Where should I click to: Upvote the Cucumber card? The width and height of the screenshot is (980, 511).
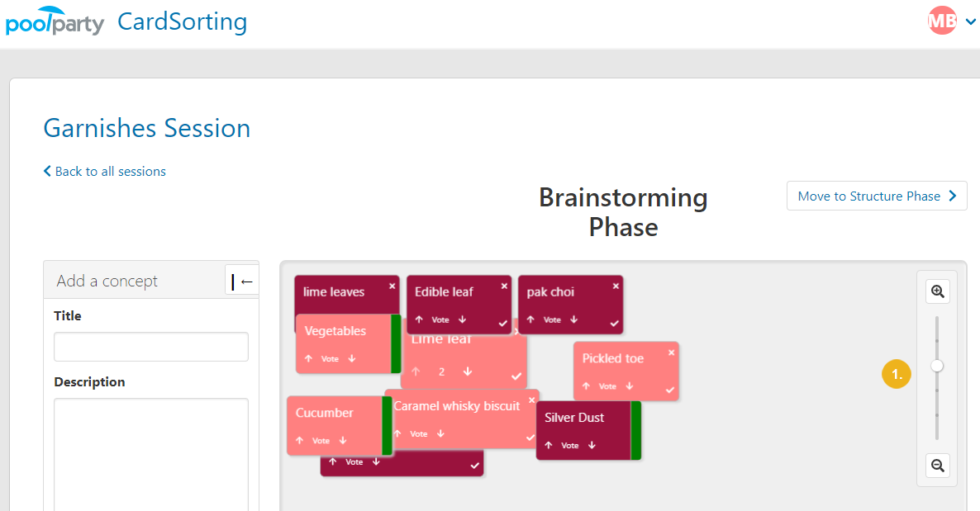click(299, 440)
